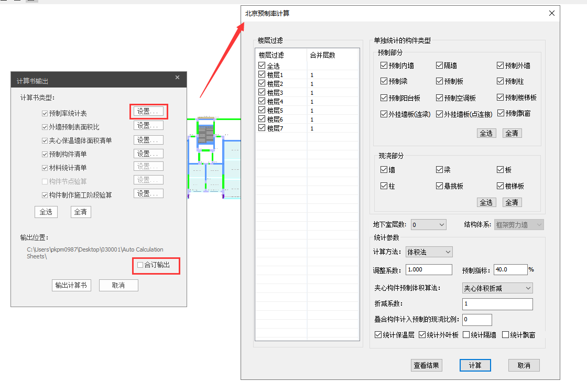Toggle 预制柱 checkbox

500,81
